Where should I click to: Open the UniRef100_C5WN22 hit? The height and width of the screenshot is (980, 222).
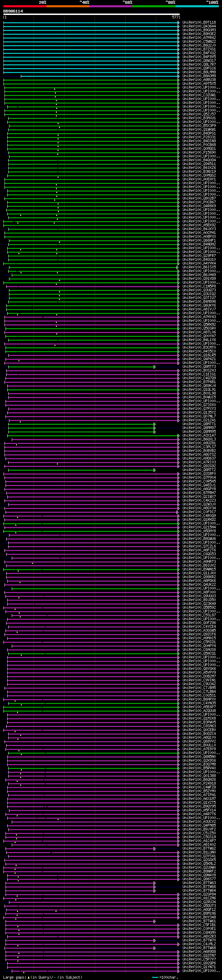pyautogui.click(x=199, y=41)
